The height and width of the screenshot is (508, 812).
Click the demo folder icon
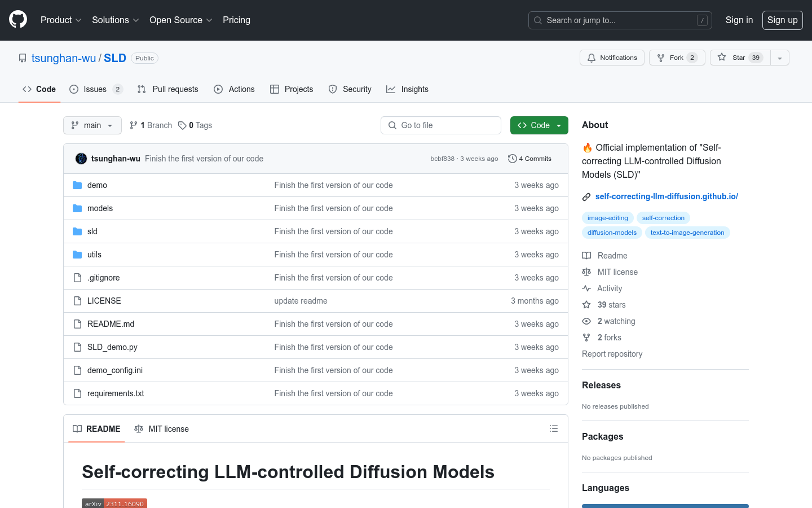coord(77,185)
